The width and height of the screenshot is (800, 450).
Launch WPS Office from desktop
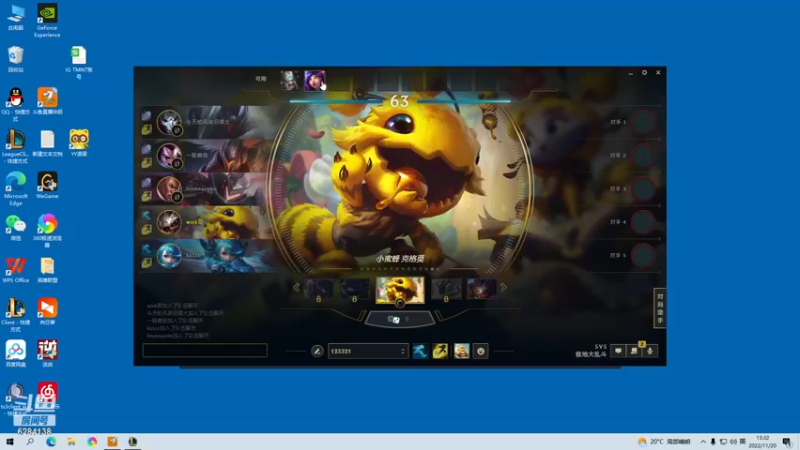tap(16, 270)
